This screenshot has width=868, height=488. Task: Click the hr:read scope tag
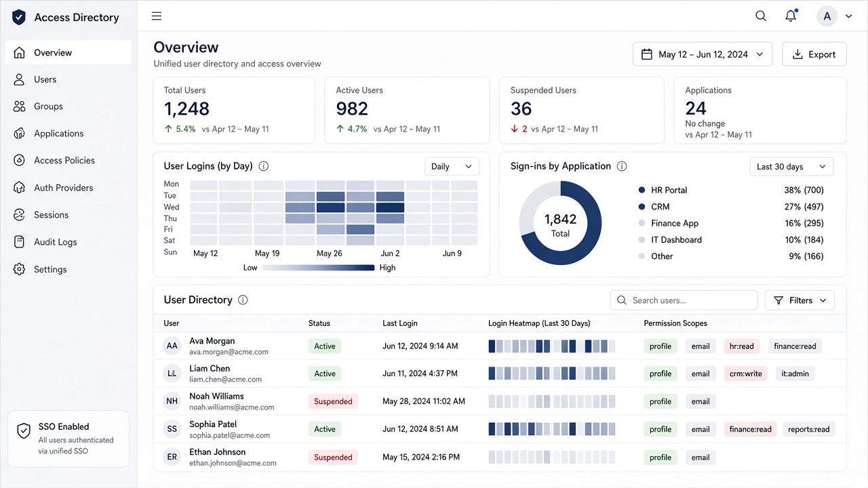point(742,346)
